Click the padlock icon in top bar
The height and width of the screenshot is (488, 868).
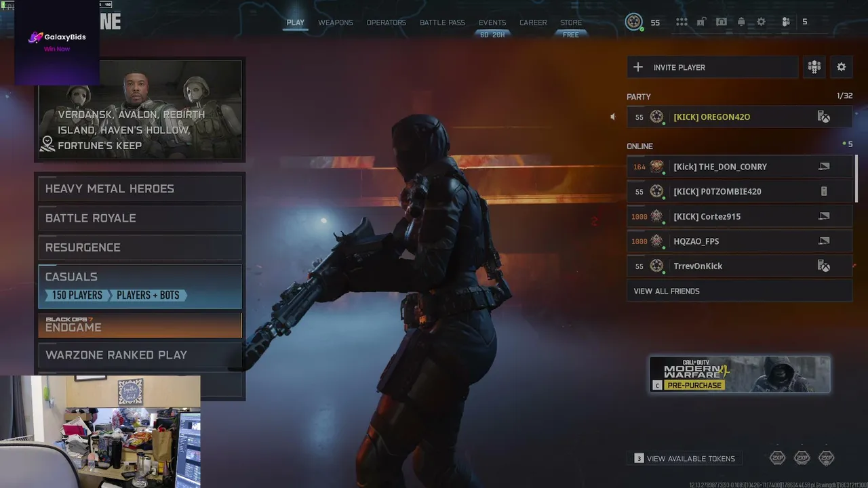pos(701,22)
